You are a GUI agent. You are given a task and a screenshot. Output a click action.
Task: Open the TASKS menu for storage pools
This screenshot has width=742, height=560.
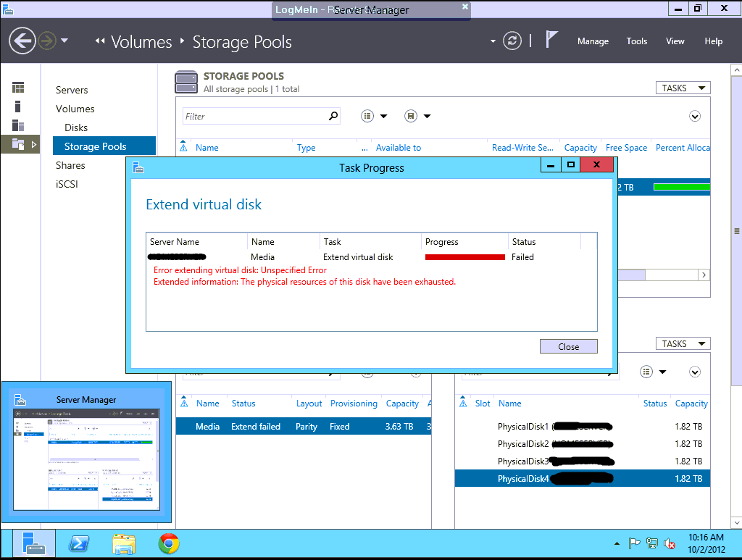682,87
